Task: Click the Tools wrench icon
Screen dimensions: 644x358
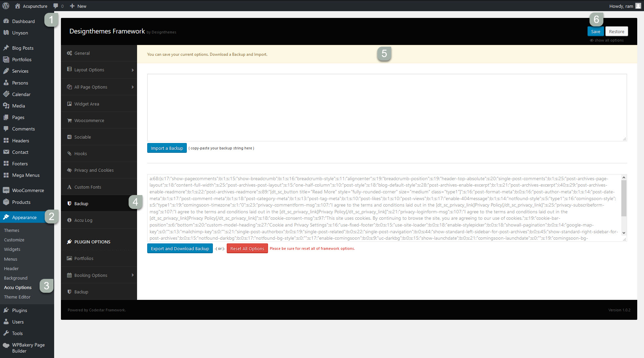Action: click(x=6, y=333)
